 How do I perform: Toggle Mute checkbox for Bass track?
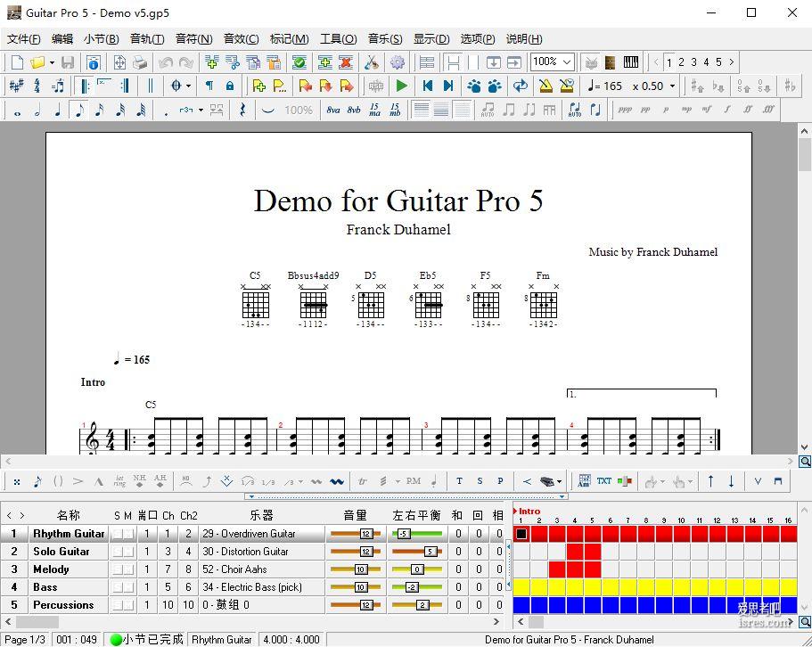coord(128,587)
